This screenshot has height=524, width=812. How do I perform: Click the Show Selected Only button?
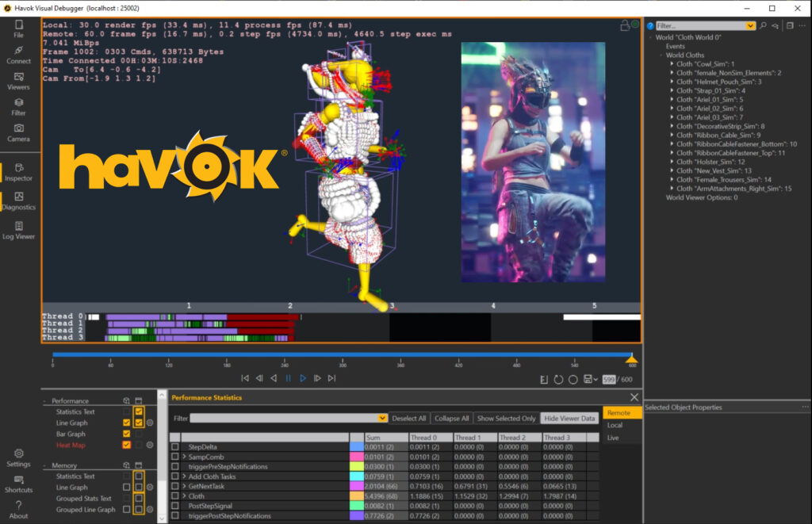click(x=506, y=419)
